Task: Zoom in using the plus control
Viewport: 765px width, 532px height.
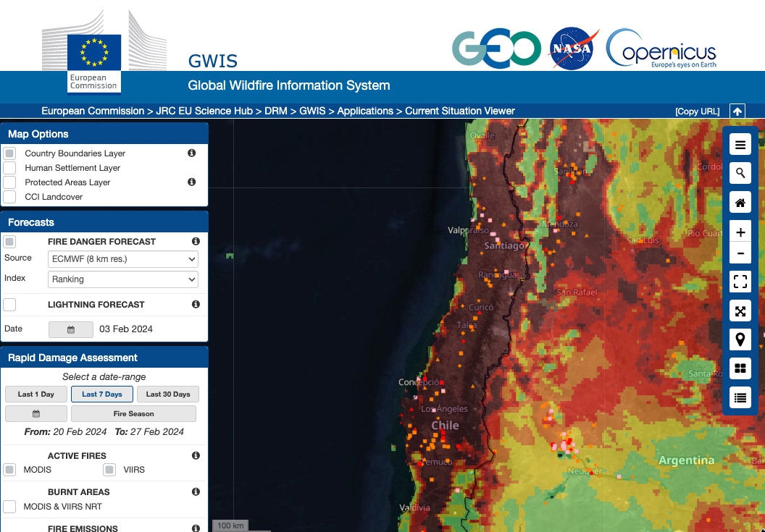Action: click(x=740, y=232)
